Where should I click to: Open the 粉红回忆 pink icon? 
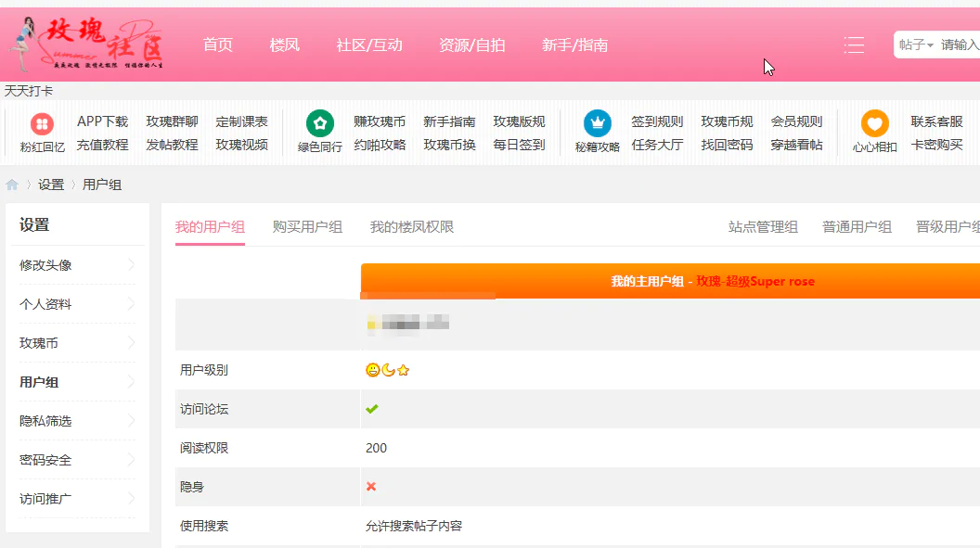click(x=42, y=124)
